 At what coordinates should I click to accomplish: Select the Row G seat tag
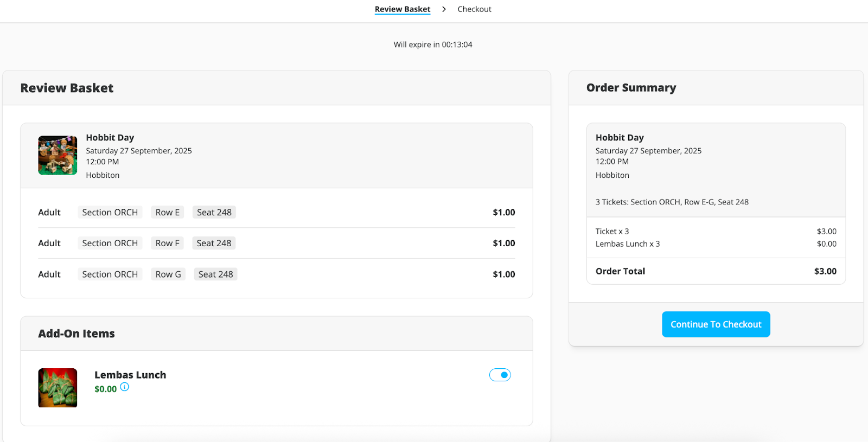pos(168,274)
